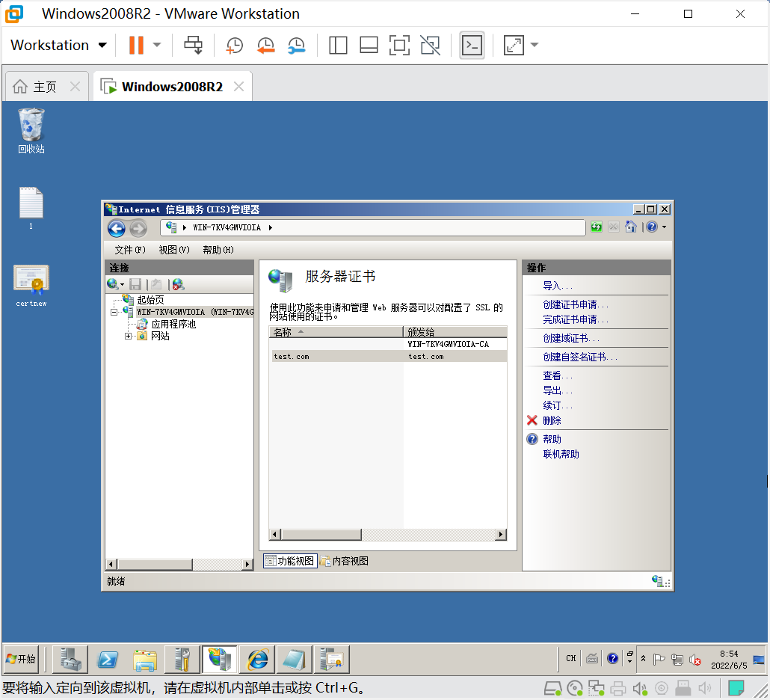Open the dropdown next to pause button
Viewport: 770px width, 700px height.
tap(157, 45)
